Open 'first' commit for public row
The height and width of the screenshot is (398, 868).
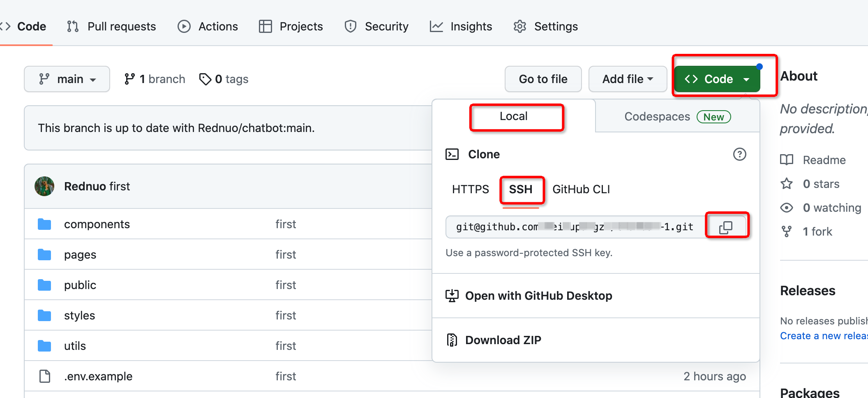[x=286, y=285]
